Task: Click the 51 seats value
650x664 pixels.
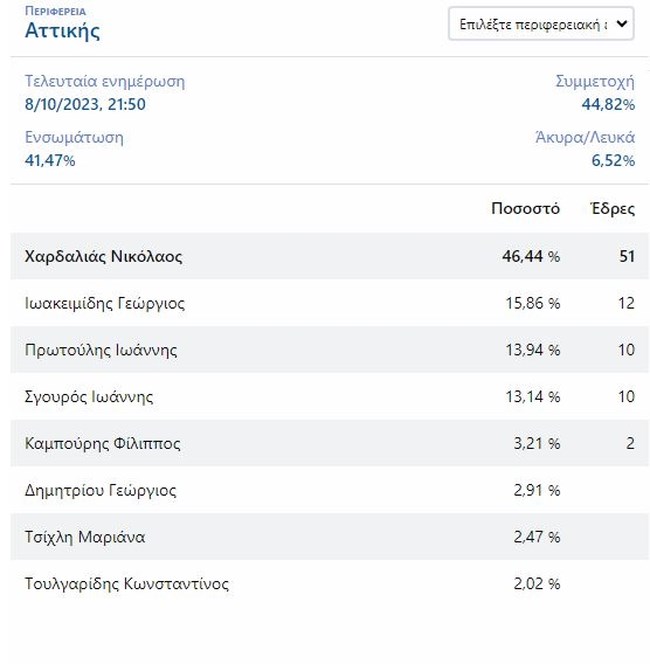Action: pyautogui.click(x=626, y=256)
